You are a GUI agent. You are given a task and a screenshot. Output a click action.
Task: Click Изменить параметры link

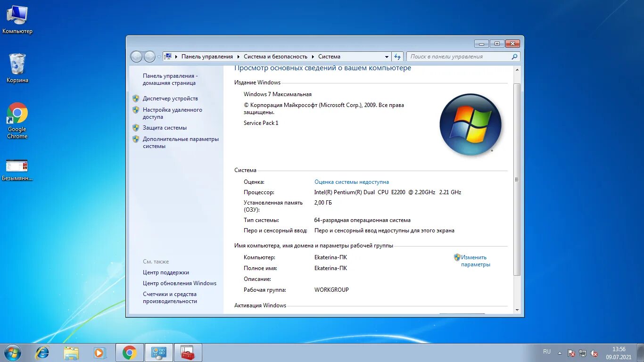476,261
